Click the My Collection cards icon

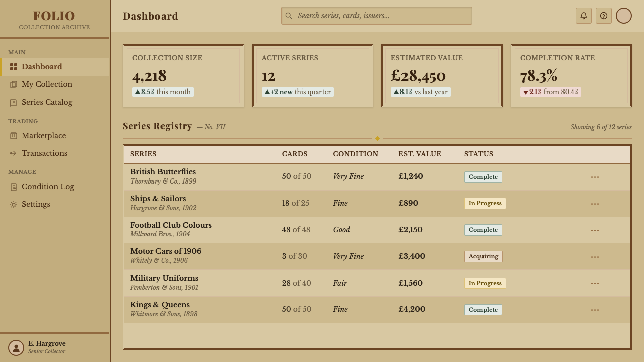click(14, 84)
